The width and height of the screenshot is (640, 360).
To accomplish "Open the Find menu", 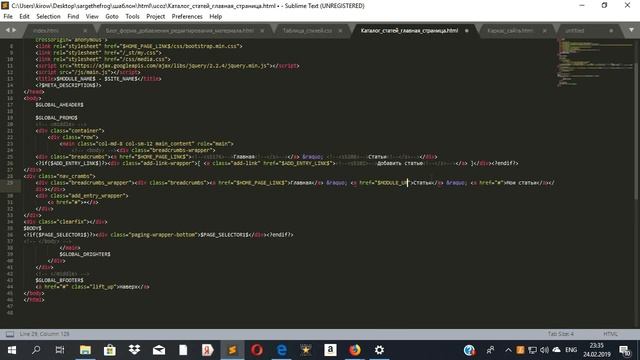I will tap(73, 16).
